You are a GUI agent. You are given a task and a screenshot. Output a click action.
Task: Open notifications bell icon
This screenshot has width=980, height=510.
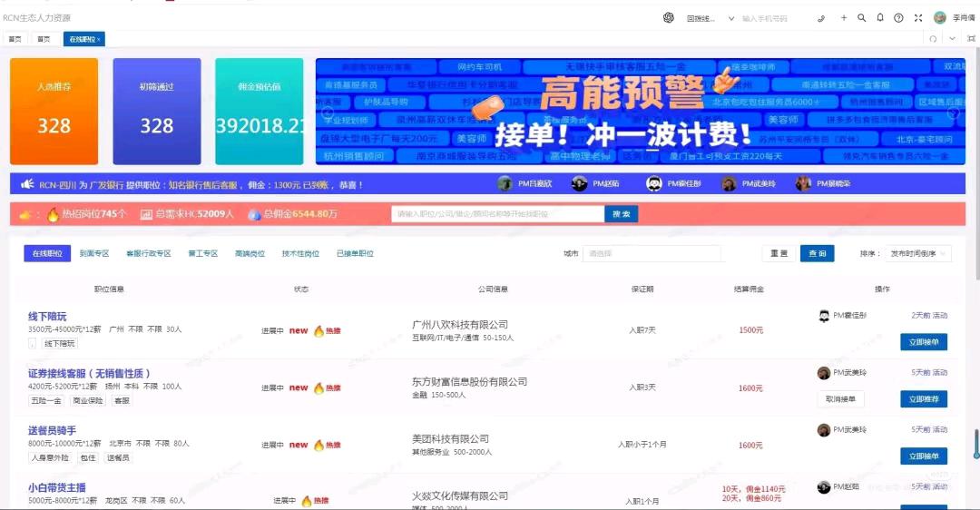[x=880, y=18]
